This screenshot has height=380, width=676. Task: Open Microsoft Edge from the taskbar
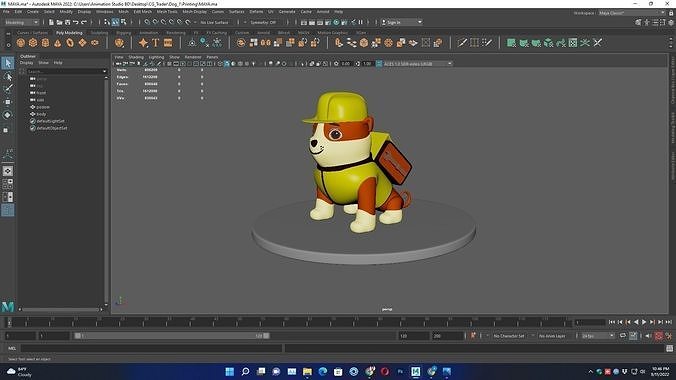(323, 371)
